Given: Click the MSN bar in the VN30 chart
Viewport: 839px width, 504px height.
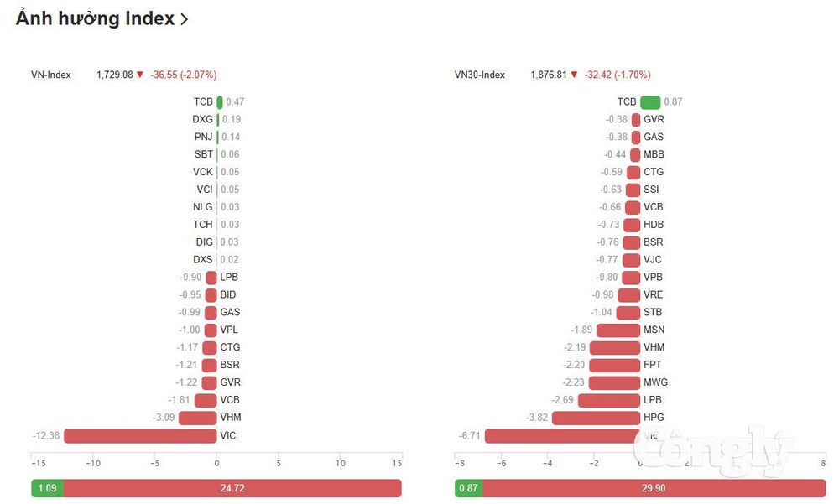Looking at the screenshot, I should click(x=618, y=330).
